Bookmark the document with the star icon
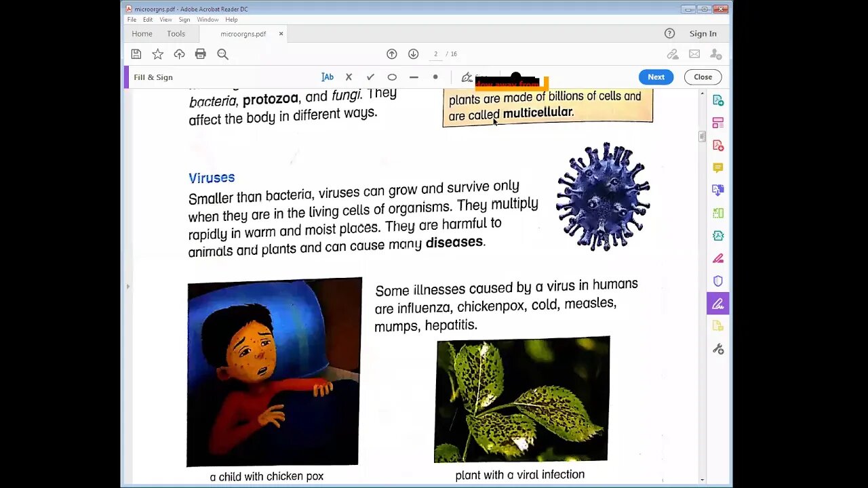 point(157,54)
